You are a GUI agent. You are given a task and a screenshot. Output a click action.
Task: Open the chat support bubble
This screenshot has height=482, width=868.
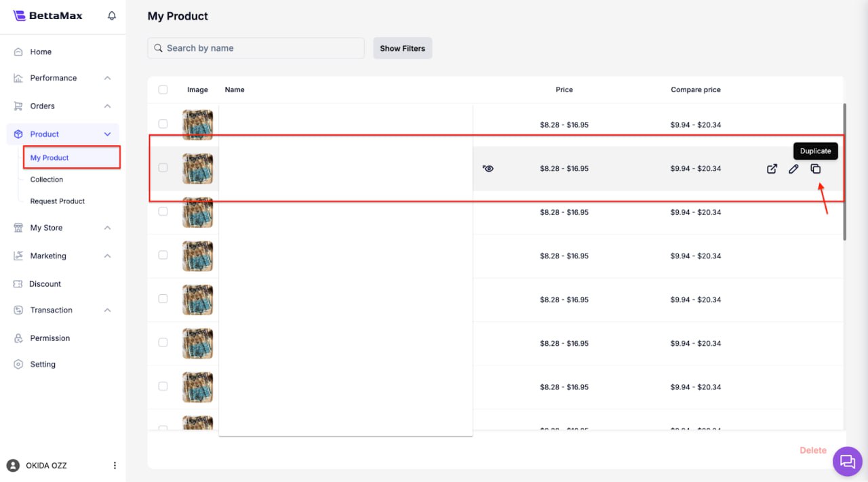click(847, 461)
